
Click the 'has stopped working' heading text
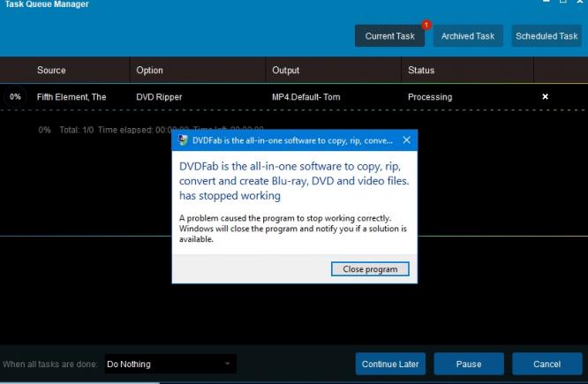(x=230, y=196)
